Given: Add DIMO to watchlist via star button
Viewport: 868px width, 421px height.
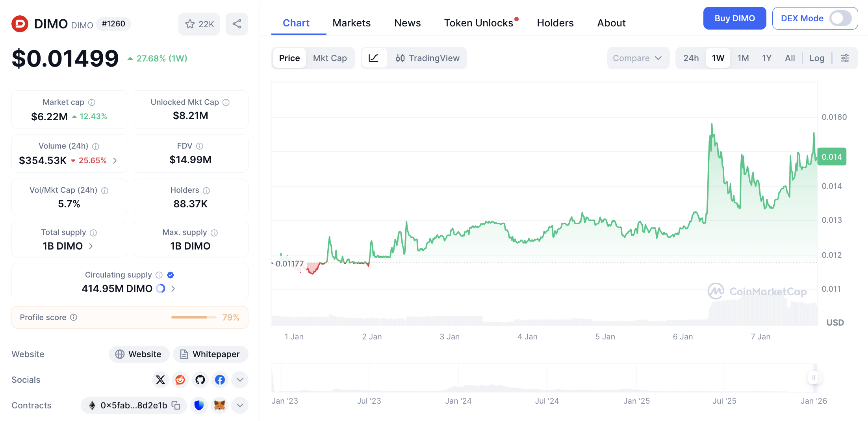Looking at the screenshot, I should tap(199, 24).
